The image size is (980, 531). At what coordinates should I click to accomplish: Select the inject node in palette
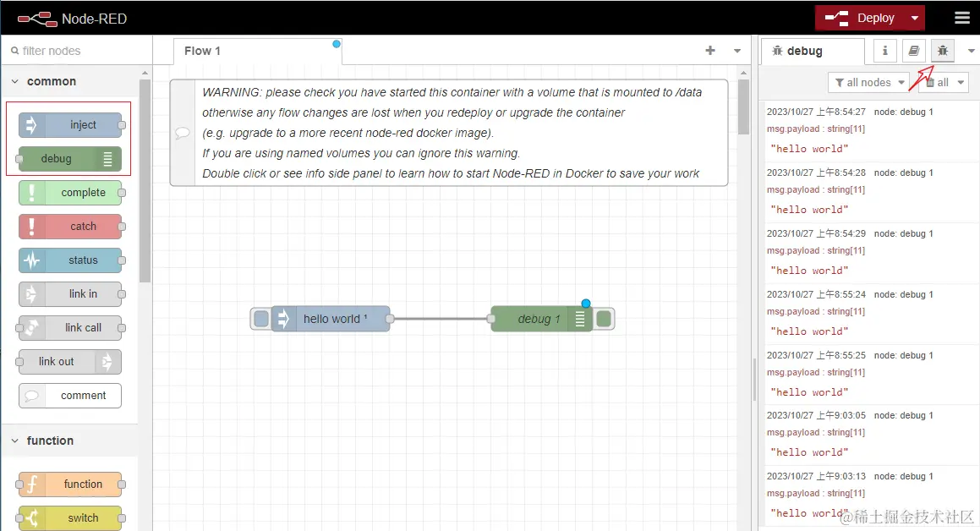click(70, 125)
